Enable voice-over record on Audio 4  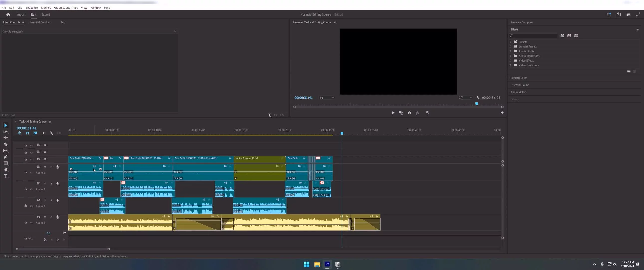57,217
